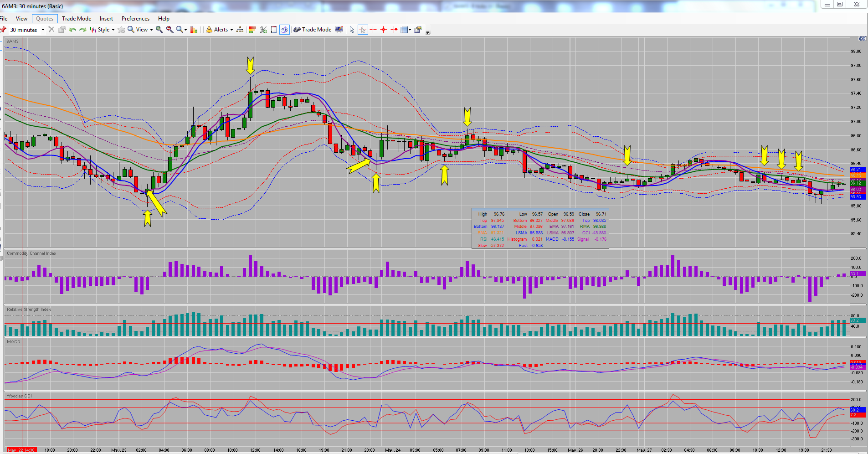Select the arrow pointer cursor tool
Viewport: 868px width, 454px height.
(x=352, y=30)
